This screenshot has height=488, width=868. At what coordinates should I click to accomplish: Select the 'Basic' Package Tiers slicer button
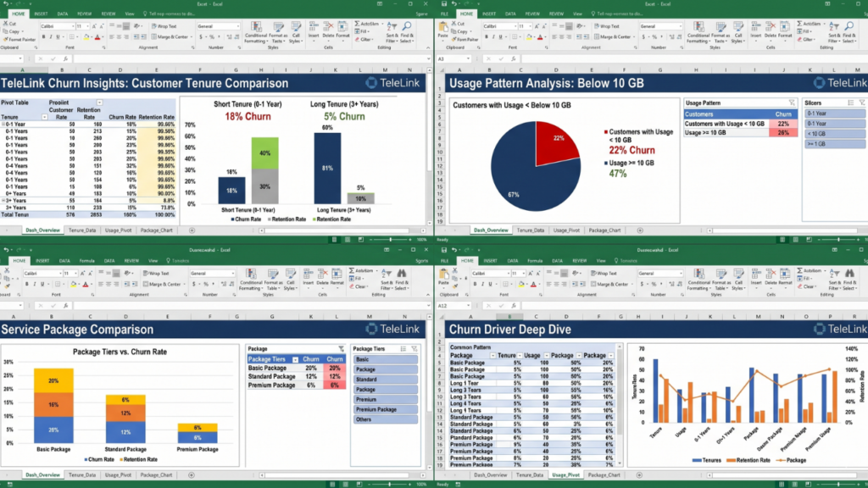(386, 359)
